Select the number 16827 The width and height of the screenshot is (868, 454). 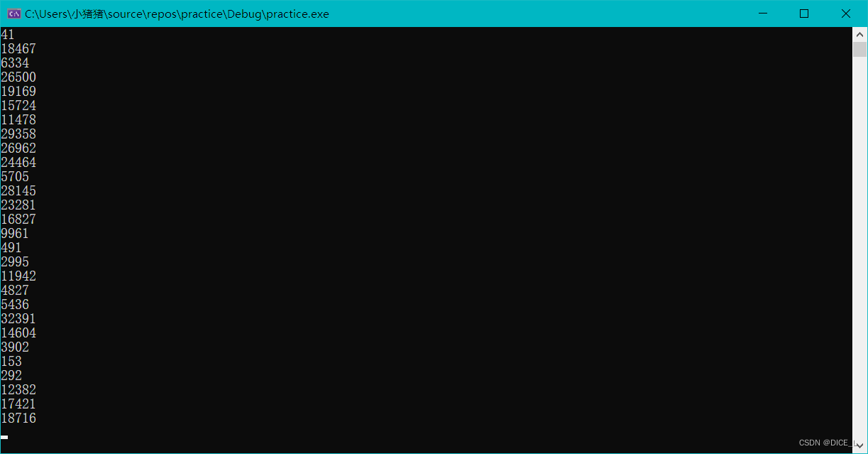[18, 220]
